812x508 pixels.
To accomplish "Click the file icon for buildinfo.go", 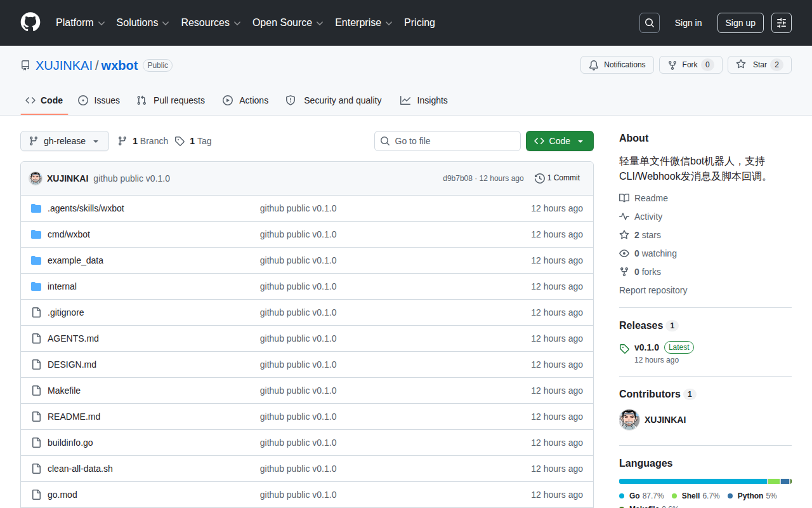I will tap(36, 443).
